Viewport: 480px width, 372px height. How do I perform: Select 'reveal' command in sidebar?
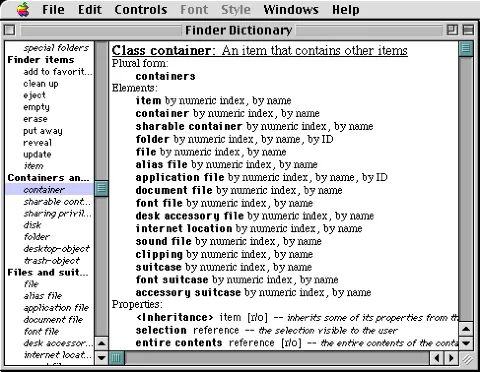coord(37,143)
